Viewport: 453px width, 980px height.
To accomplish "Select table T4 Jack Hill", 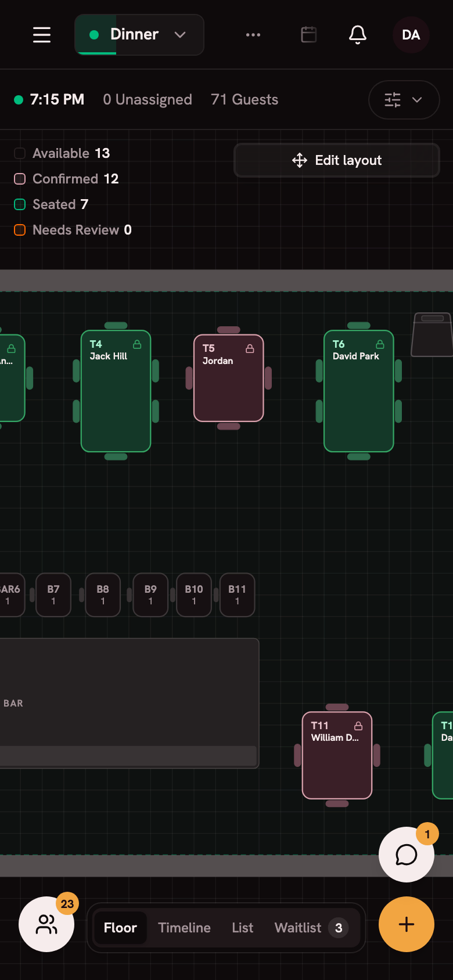I will tap(116, 391).
